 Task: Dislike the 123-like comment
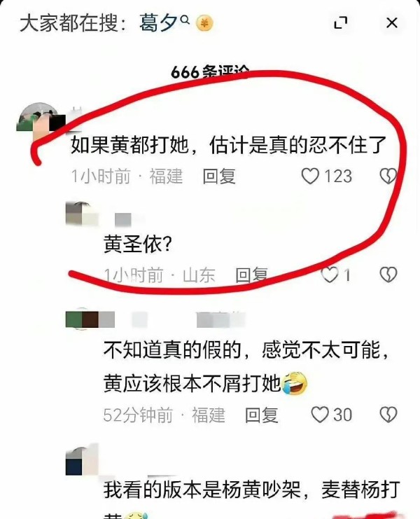coord(388,176)
